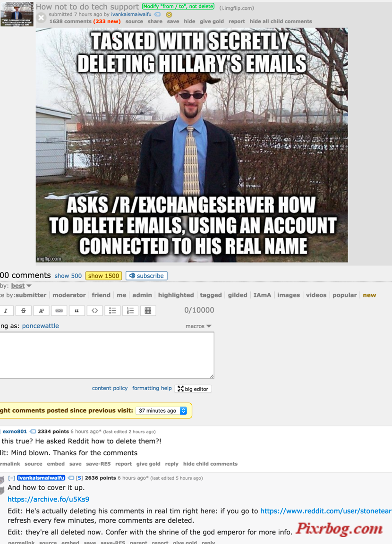The height and width of the screenshot is (544, 392).
Task: Click the tag icon next to exmo801
Action: [x=33, y=432]
